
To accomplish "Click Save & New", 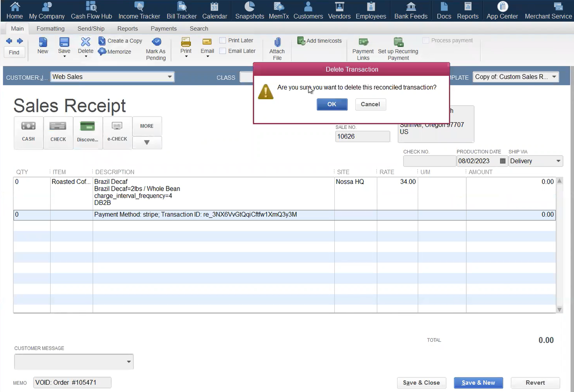I will (x=478, y=383).
